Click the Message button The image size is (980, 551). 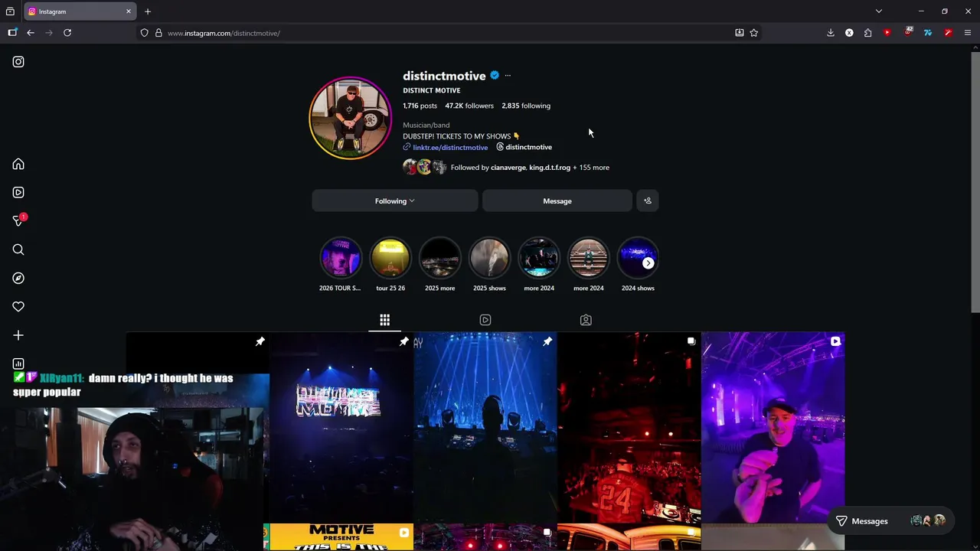[557, 201]
